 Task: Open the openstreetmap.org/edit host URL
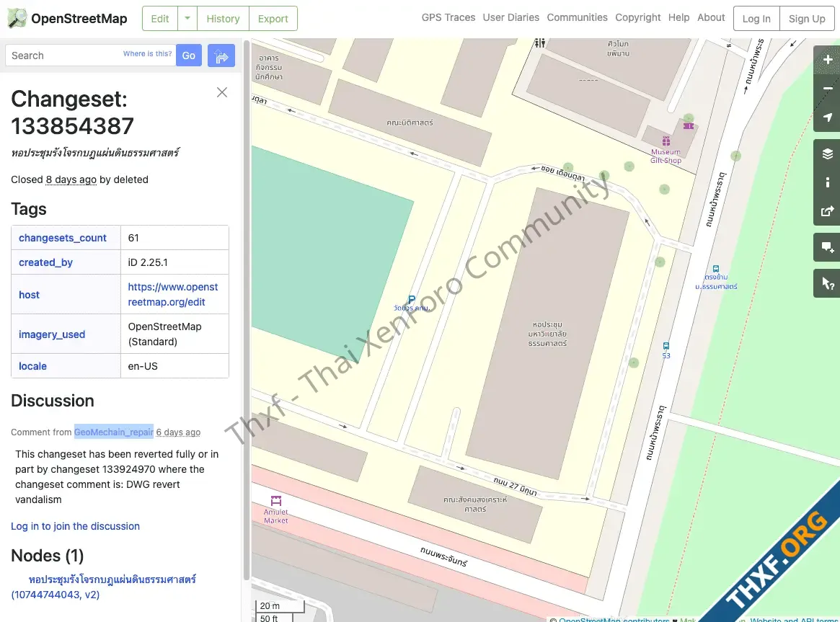pyautogui.click(x=172, y=294)
